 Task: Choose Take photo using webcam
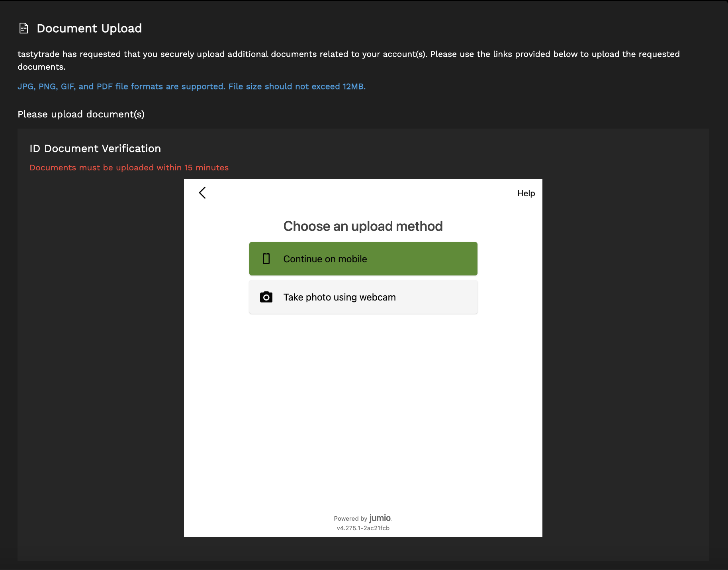point(363,297)
